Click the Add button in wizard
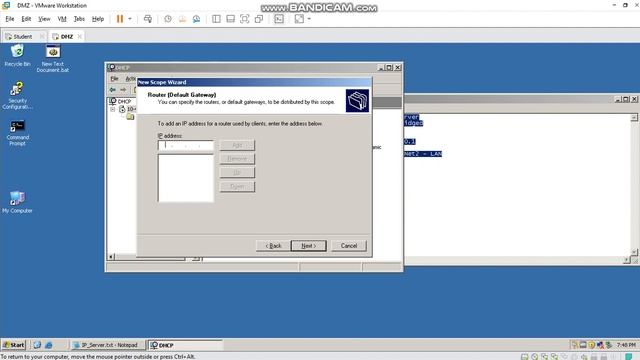The height and width of the screenshot is (360, 640). click(237, 145)
